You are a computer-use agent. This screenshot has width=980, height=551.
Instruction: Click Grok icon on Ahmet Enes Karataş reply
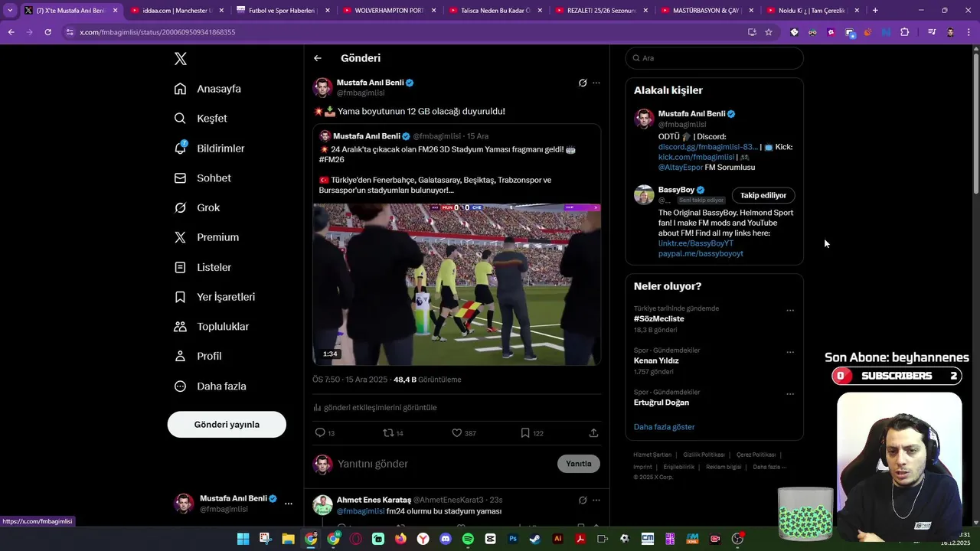(583, 500)
